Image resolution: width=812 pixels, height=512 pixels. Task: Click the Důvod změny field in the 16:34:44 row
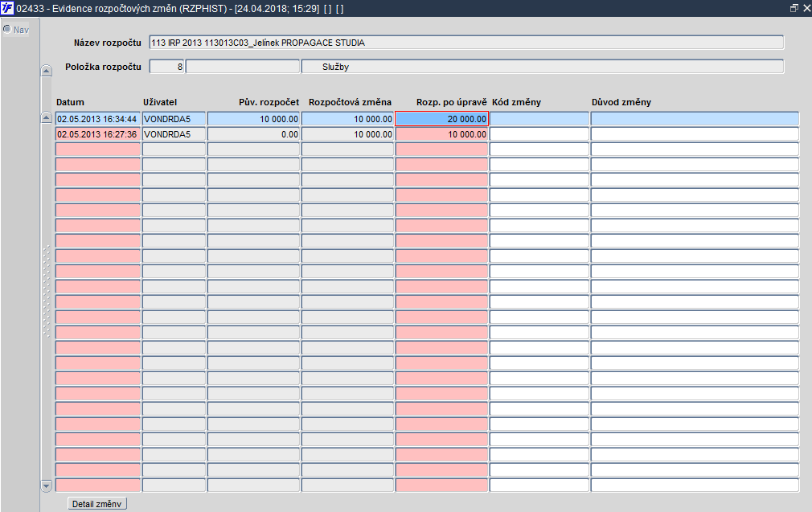coord(695,119)
